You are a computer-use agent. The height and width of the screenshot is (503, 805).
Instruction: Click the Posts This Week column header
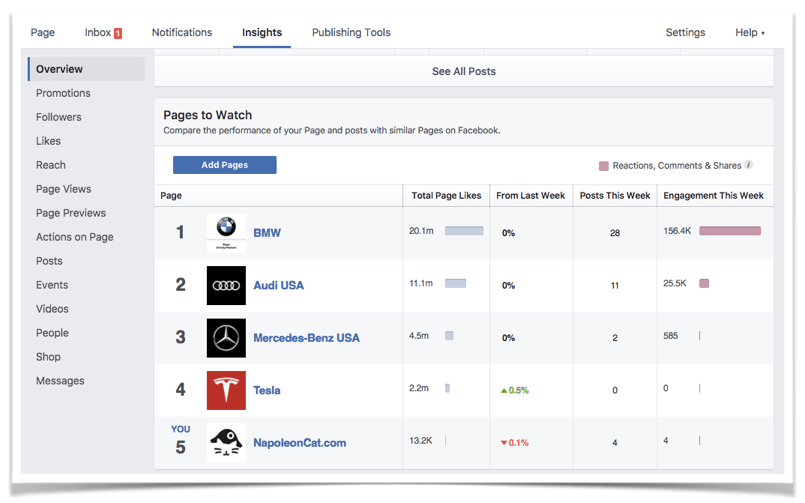[615, 196]
